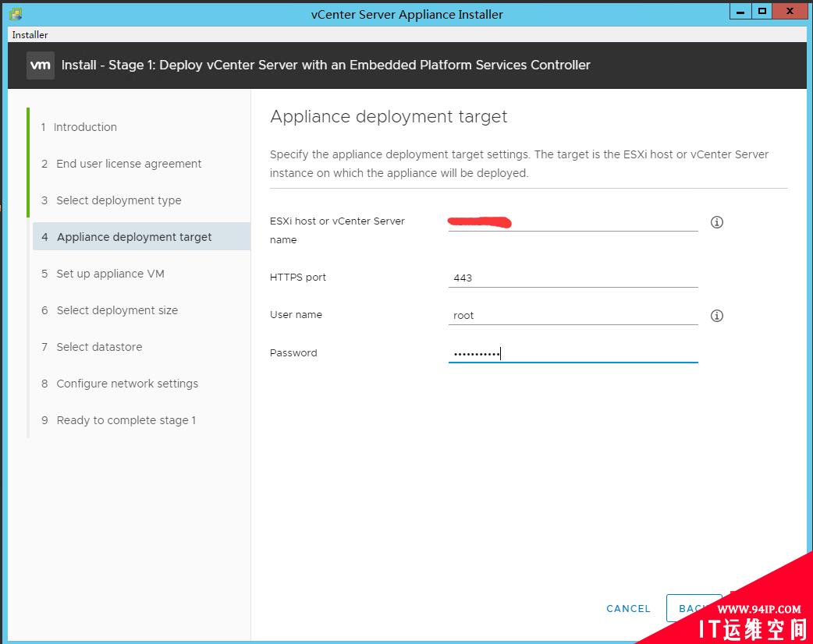This screenshot has width=813, height=644.
Task: Select step 5 Set up appliance VM
Action: pyautogui.click(x=103, y=274)
